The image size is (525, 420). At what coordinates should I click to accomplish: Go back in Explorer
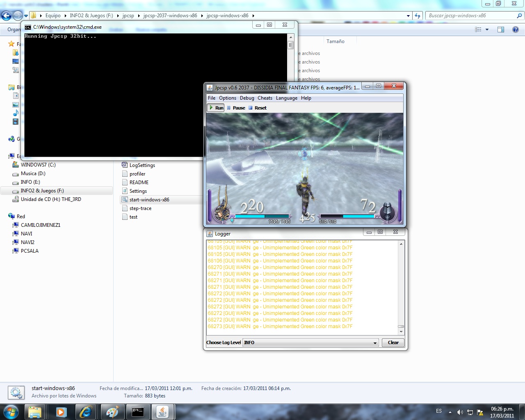point(6,16)
